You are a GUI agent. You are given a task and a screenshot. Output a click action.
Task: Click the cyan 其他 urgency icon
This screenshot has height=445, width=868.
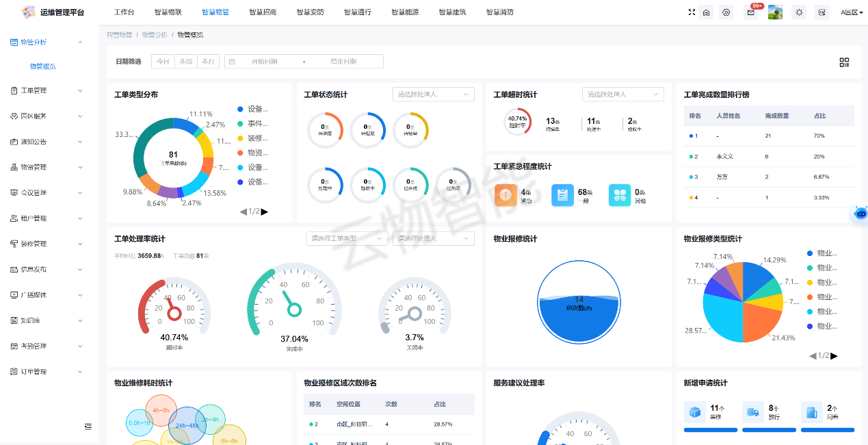coord(620,195)
